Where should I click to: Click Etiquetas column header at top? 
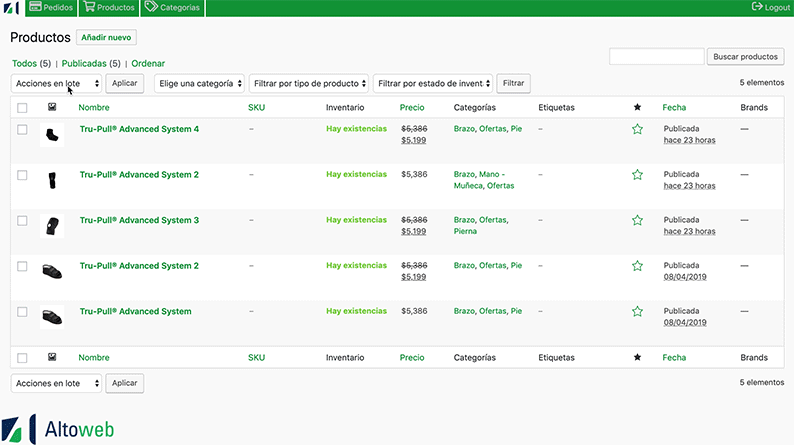click(x=556, y=107)
